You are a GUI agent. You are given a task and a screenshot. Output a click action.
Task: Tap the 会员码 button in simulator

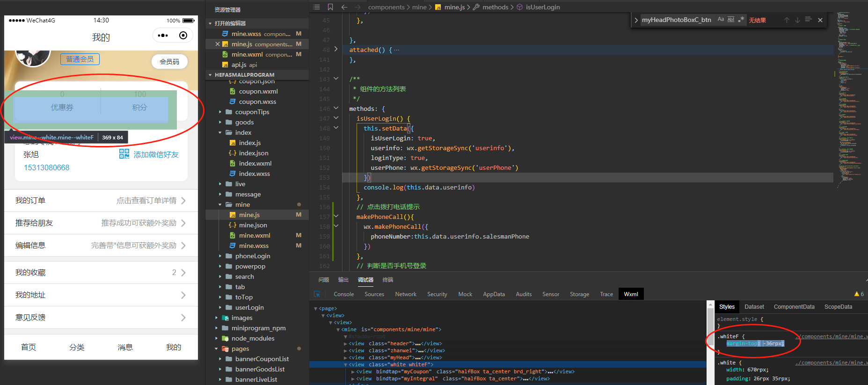coord(169,62)
